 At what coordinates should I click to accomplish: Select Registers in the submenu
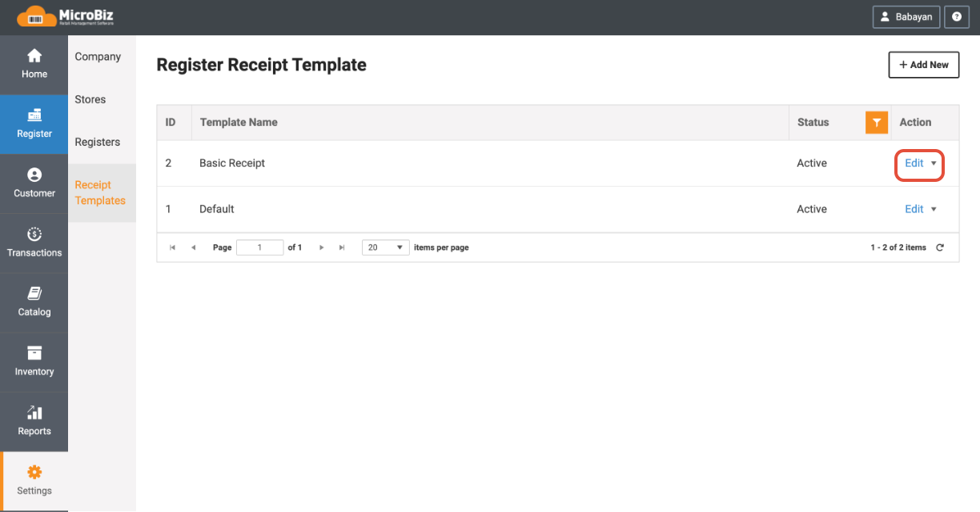[x=98, y=142]
